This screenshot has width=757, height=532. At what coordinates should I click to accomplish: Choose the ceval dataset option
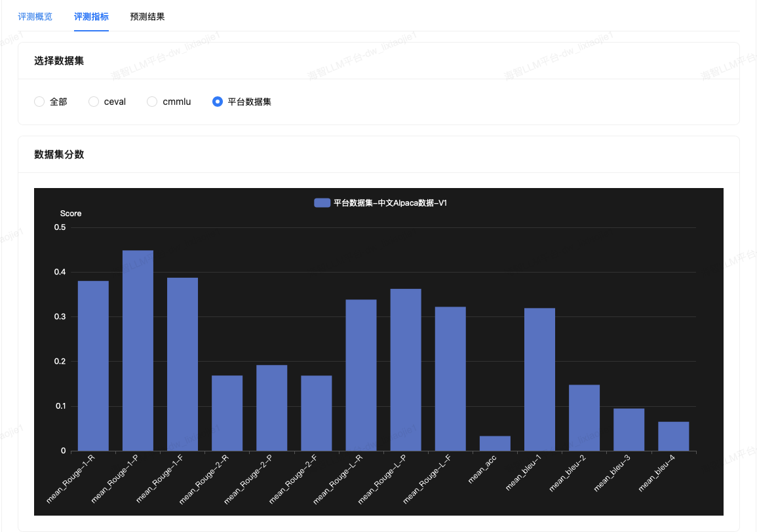click(94, 102)
